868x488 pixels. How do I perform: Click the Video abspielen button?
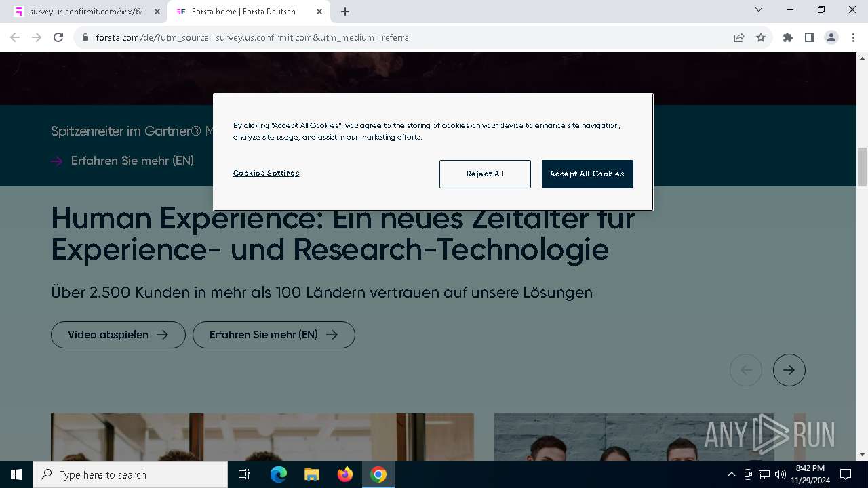[x=118, y=335]
